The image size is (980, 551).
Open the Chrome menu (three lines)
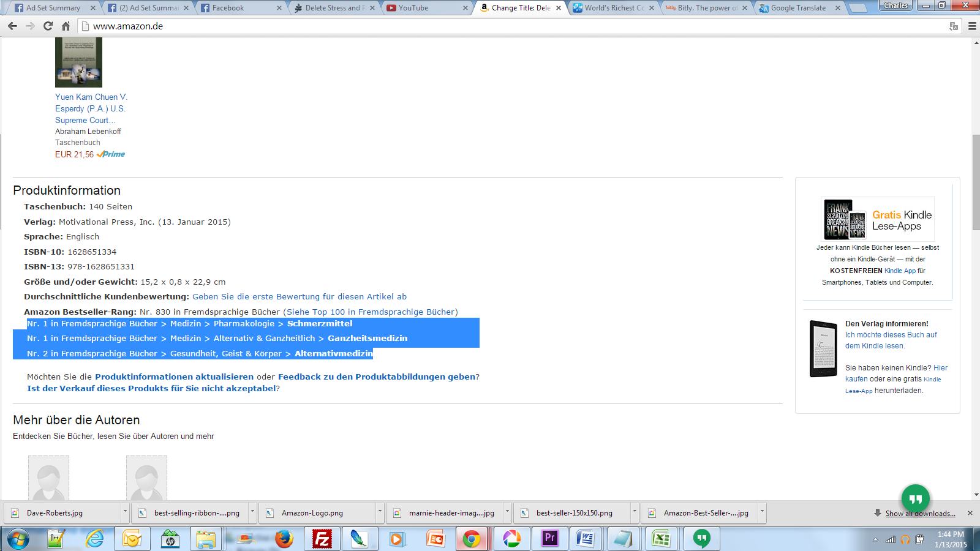coord(972,26)
